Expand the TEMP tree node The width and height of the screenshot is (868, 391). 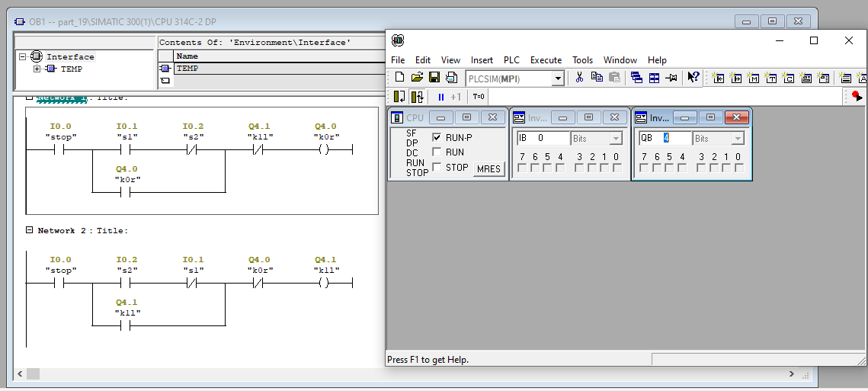37,69
